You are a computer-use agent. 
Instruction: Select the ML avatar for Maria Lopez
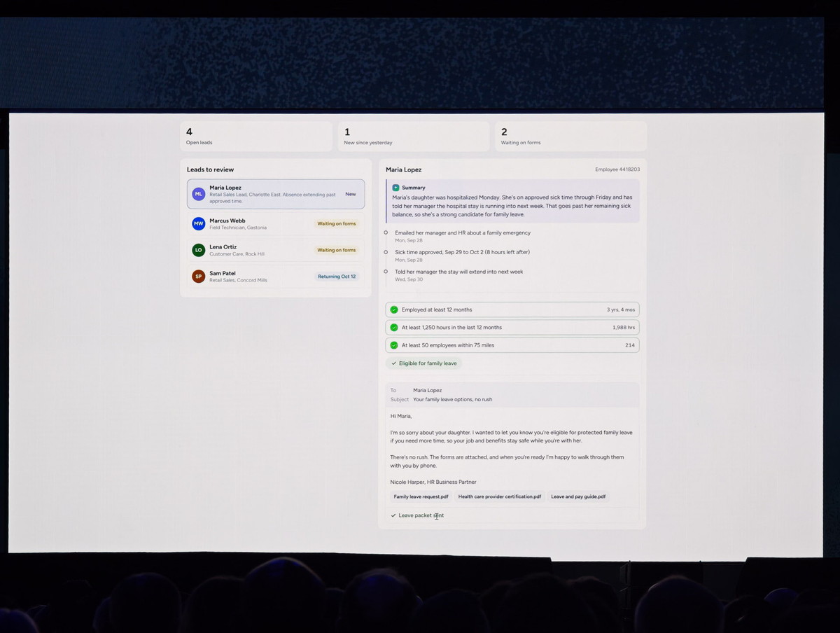coord(198,194)
